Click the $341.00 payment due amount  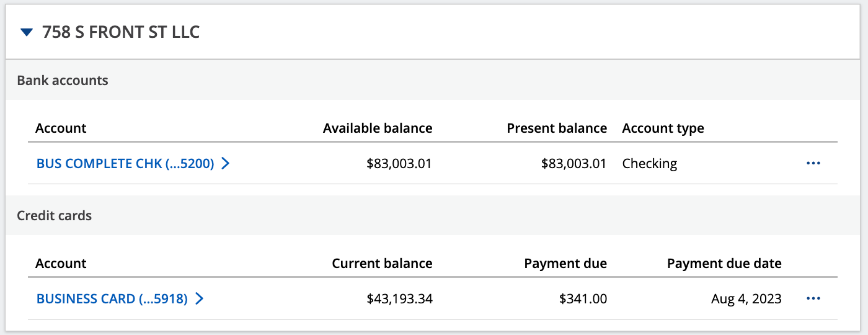coord(583,299)
